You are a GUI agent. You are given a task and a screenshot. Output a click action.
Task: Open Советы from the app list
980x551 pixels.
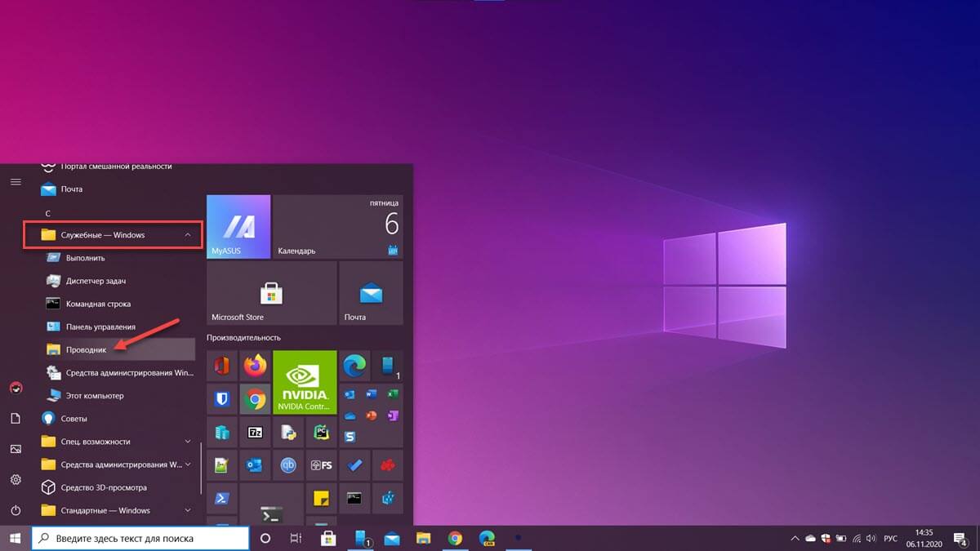point(116,418)
